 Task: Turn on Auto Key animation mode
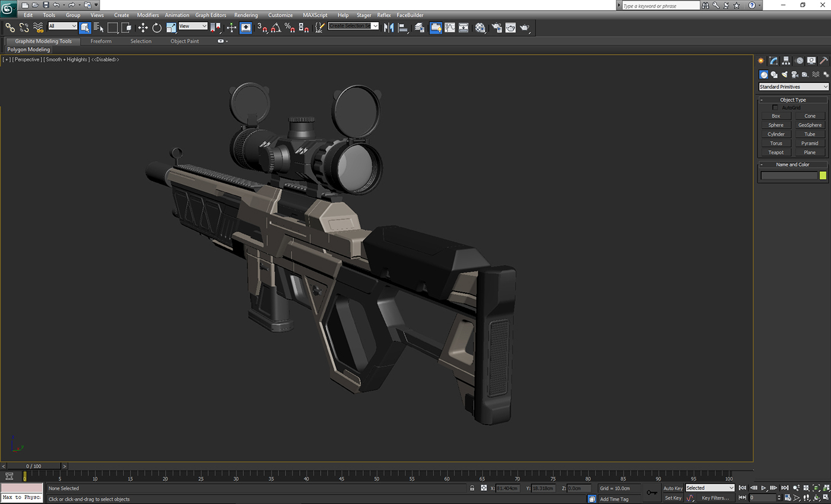(x=673, y=488)
